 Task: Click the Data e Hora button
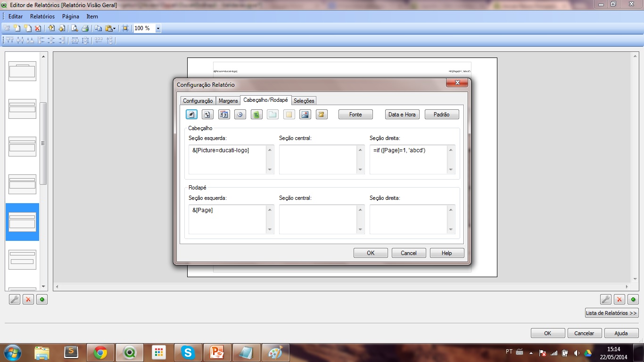402,115
